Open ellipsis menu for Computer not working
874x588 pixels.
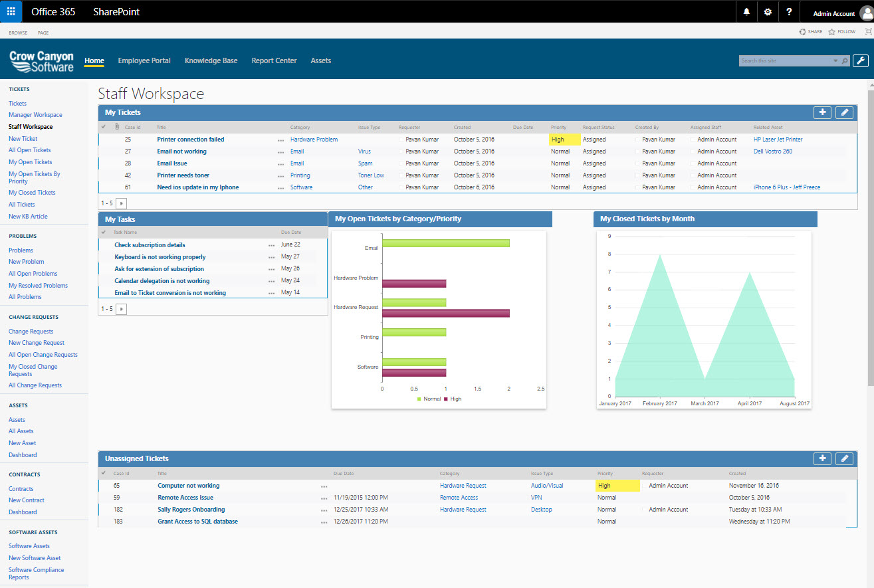[324, 486]
